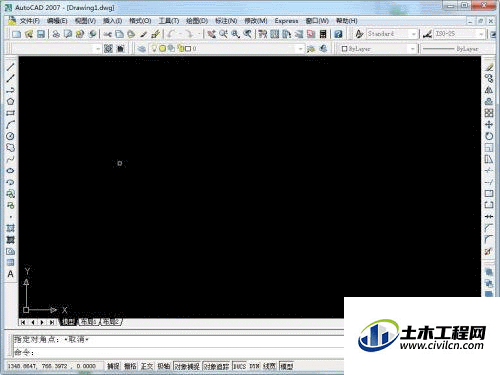Toggle 对象追踪 object tracking button
The height and width of the screenshot is (375, 500).
216,366
